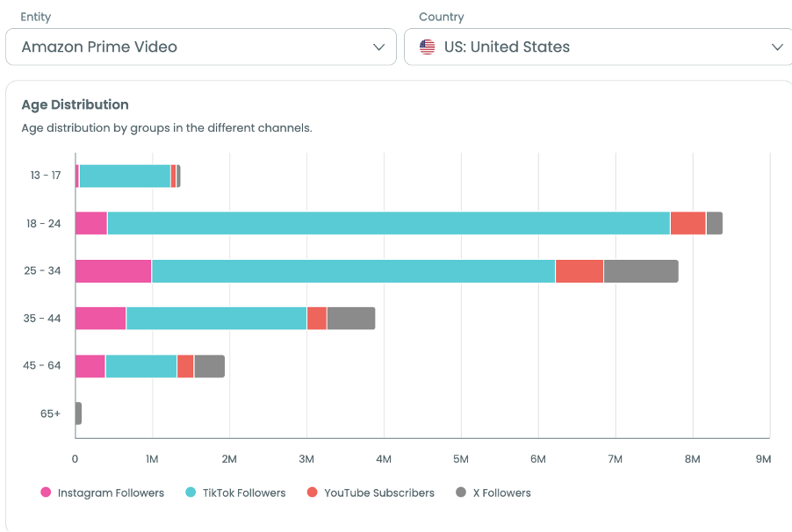
Task: Open the Country dropdown showing US: United States
Action: [x=598, y=47]
